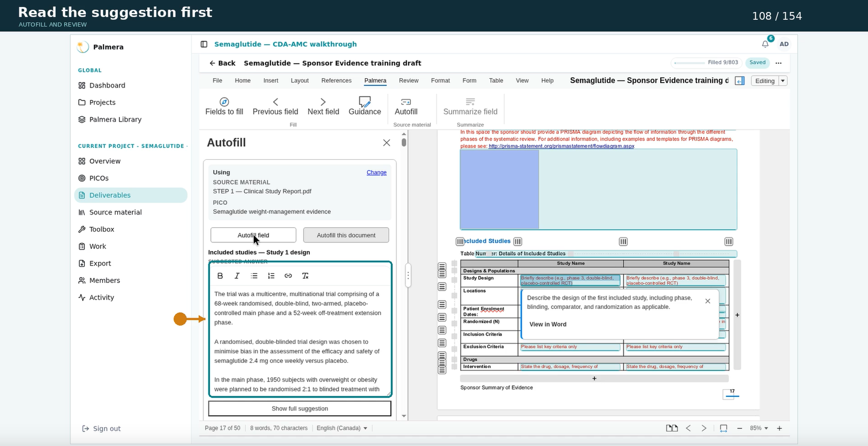868x446 pixels.
Task: Click the Autofill ribbon button
Action: pos(406,106)
